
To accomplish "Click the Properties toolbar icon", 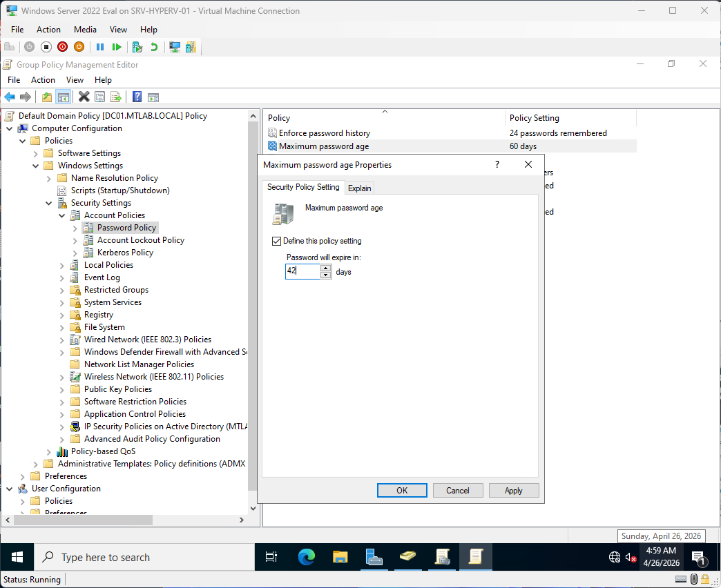I will 99,97.
